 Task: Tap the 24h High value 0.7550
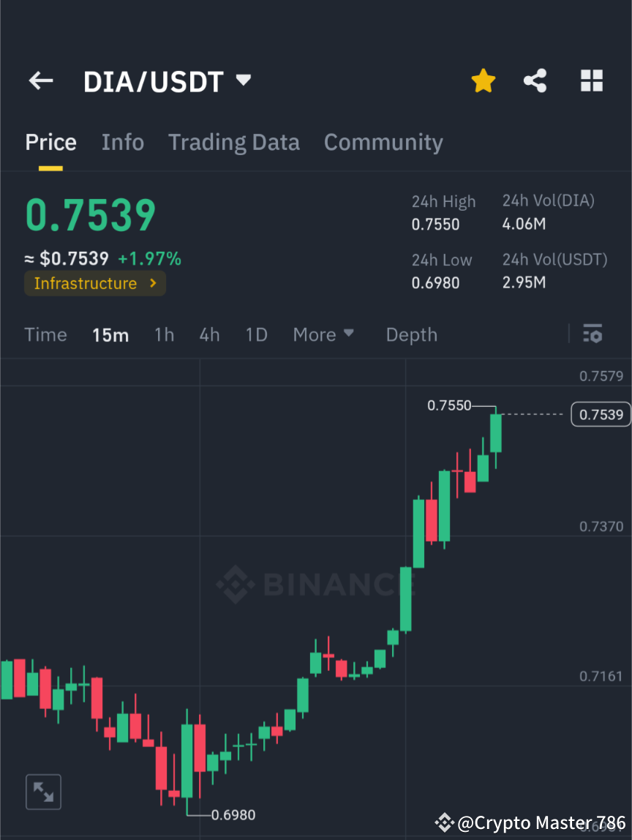pos(436,223)
